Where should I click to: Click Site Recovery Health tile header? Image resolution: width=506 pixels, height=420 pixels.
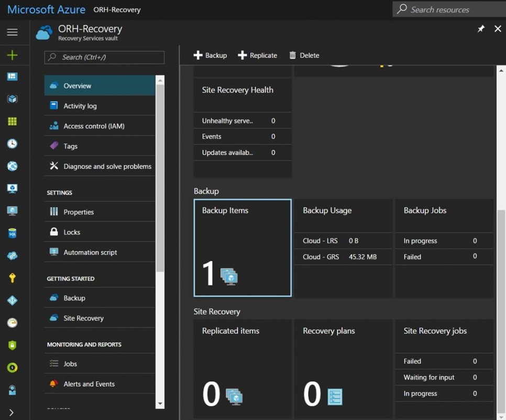point(243,95)
